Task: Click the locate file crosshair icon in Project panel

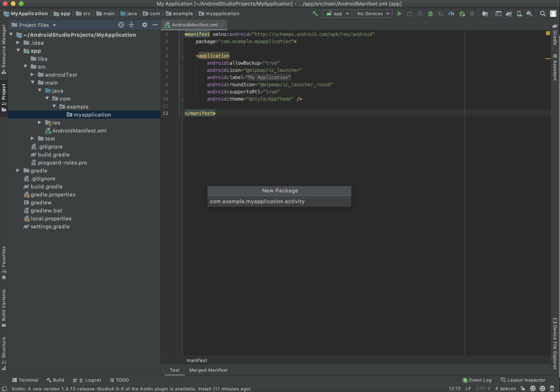Action: point(121,25)
